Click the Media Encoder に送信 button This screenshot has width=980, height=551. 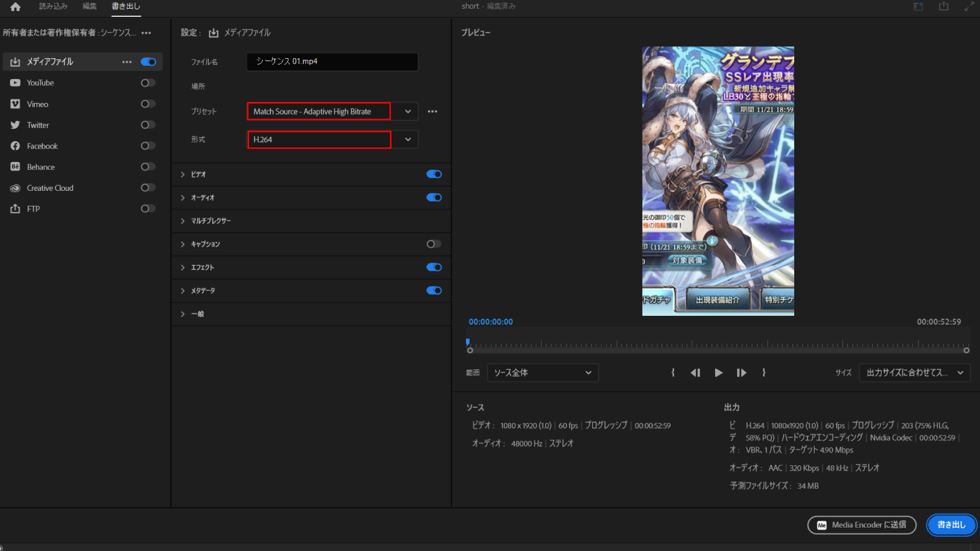862,524
